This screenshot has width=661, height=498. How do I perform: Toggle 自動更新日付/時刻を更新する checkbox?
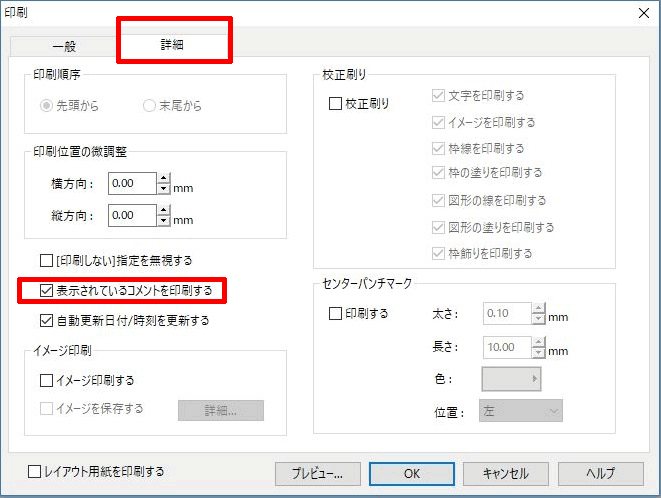coord(46,321)
